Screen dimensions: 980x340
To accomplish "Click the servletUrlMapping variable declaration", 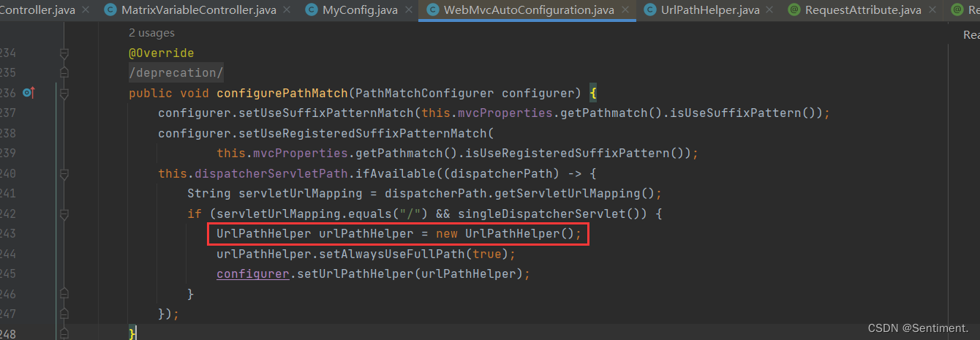I will (300, 194).
